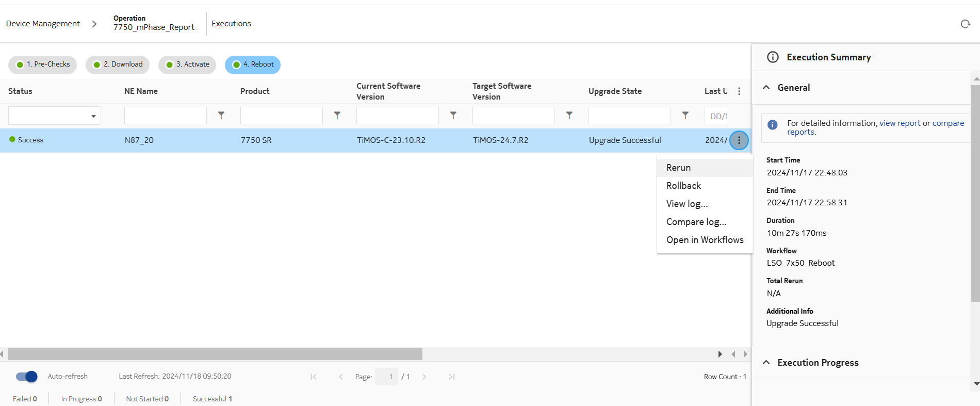Open the table column options kebab menu
This screenshot has width=980, height=406.
[x=739, y=91]
